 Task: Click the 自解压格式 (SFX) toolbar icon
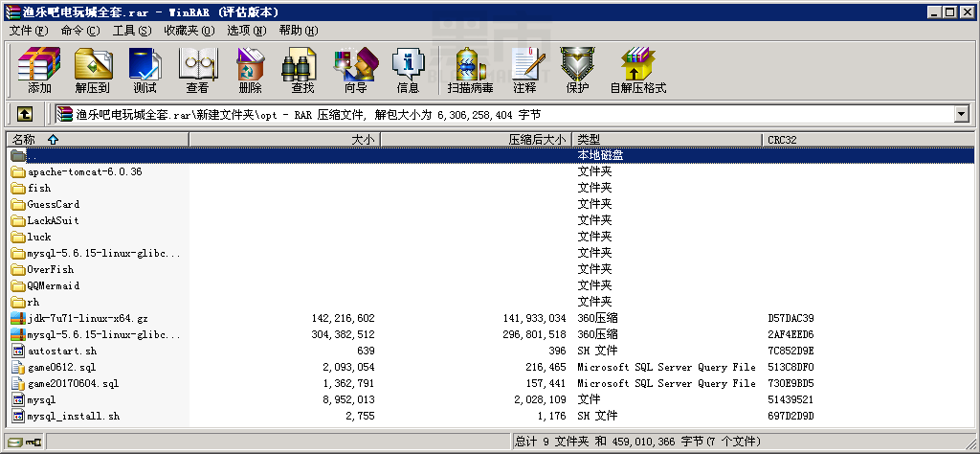(x=638, y=63)
